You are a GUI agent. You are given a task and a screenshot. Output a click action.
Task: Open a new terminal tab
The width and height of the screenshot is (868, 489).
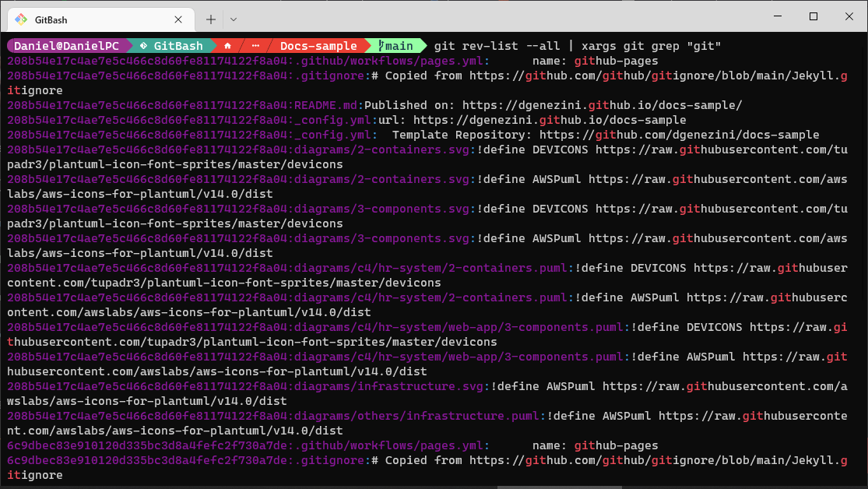point(211,19)
